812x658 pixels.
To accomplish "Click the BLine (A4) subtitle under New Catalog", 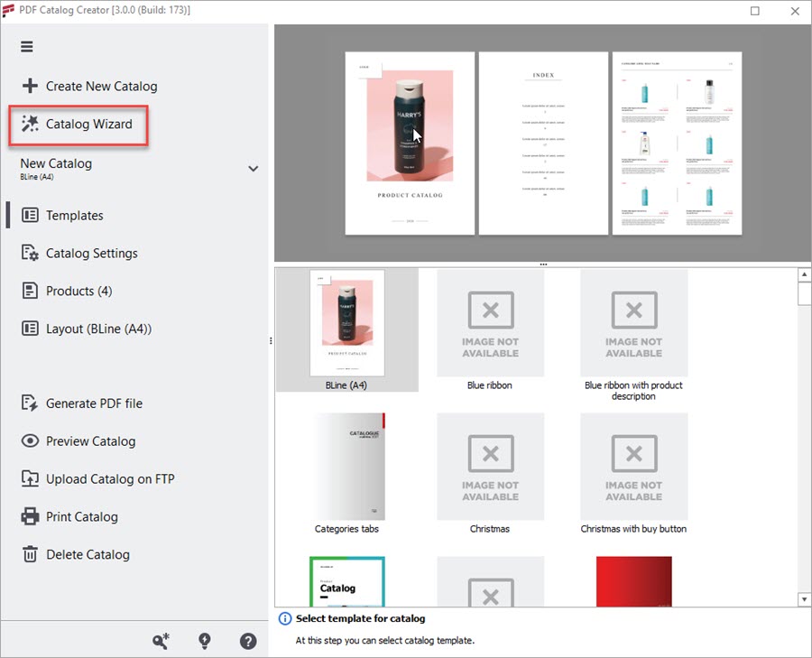I will click(x=37, y=177).
